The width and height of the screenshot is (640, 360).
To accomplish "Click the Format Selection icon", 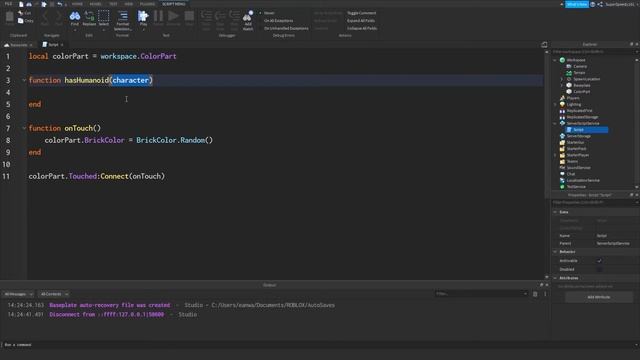I will tap(122, 16).
